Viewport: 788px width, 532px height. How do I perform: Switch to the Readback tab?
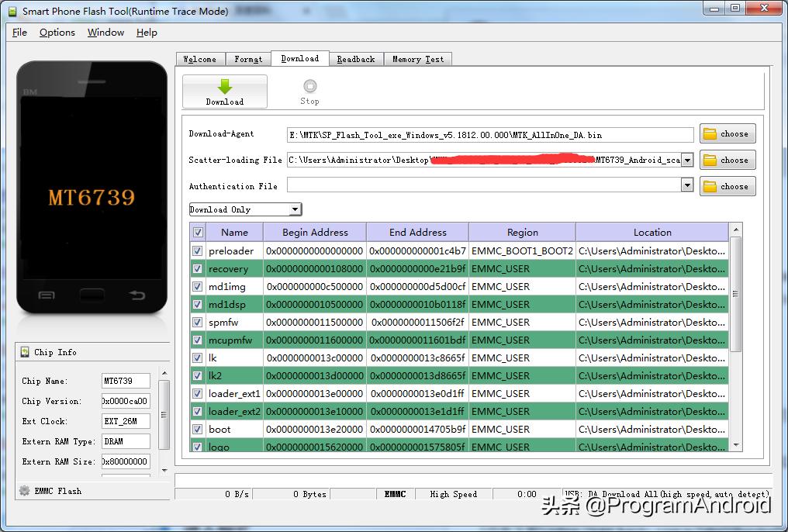pos(356,58)
